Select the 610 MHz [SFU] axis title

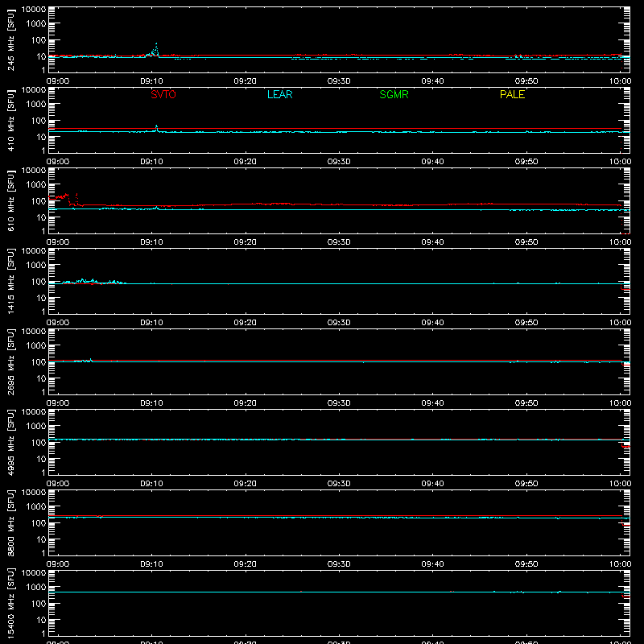click(10, 200)
